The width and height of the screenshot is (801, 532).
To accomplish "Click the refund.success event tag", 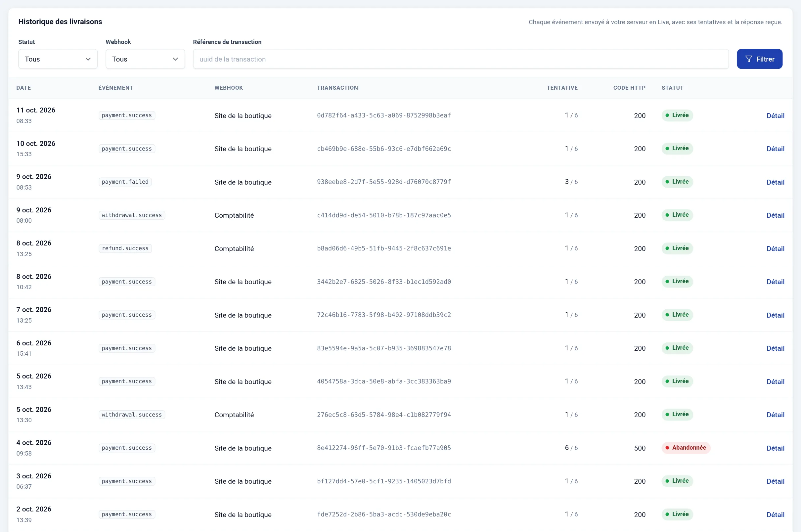I will (125, 248).
